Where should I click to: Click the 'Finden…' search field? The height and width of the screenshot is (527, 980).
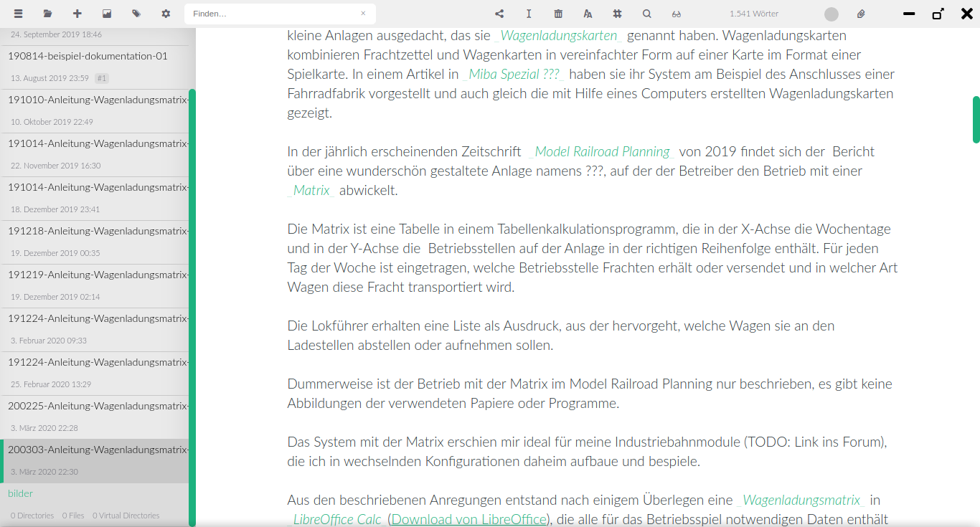(273, 14)
